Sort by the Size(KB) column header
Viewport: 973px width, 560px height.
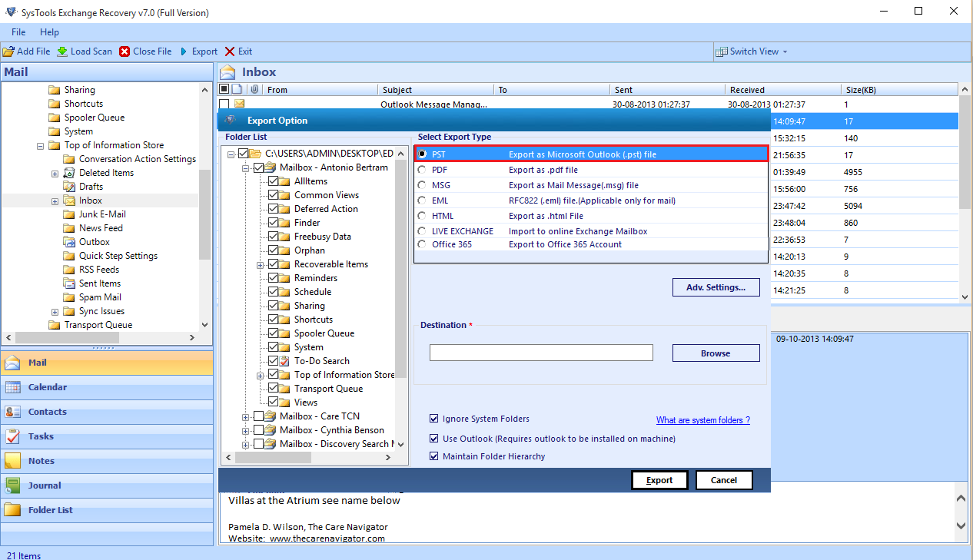pyautogui.click(x=901, y=90)
